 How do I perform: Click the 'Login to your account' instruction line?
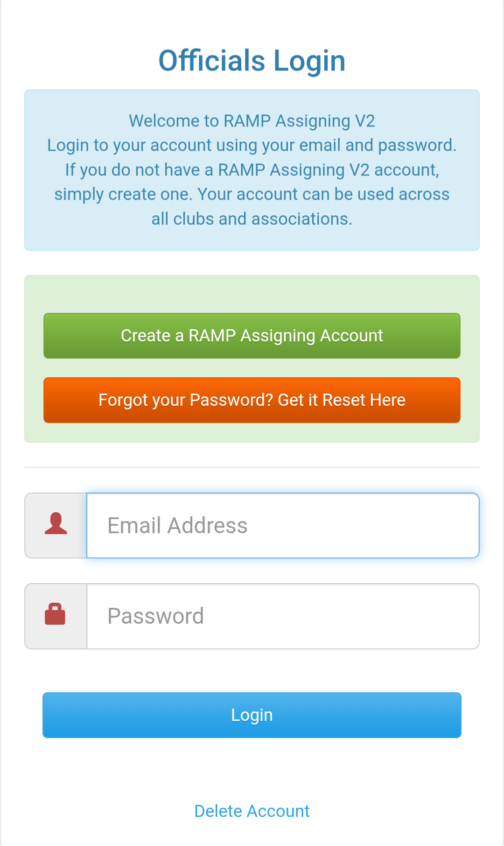(252, 145)
